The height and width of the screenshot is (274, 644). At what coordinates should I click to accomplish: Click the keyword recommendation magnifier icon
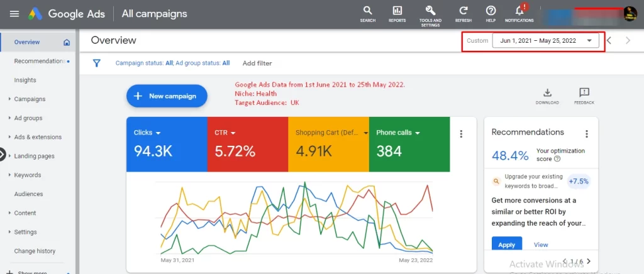click(496, 181)
